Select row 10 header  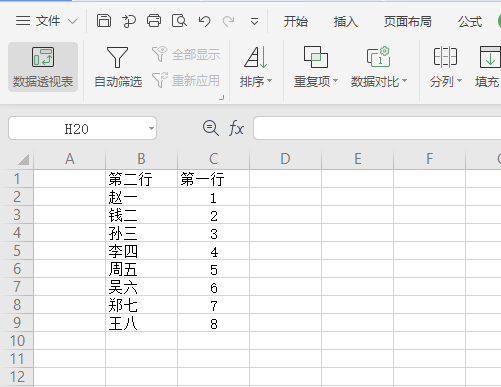point(17,341)
